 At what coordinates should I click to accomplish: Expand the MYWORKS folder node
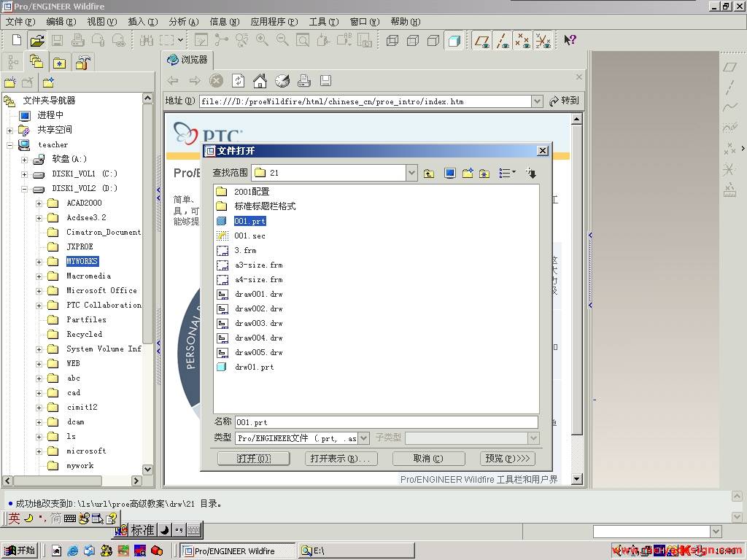pyautogui.click(x=39, y=262)
